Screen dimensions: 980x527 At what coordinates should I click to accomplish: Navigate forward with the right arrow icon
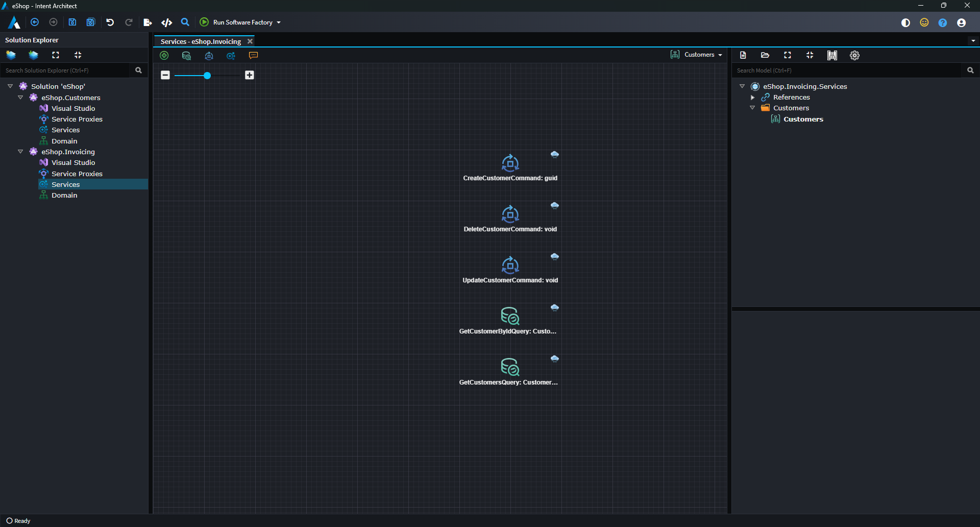[53, 22]
